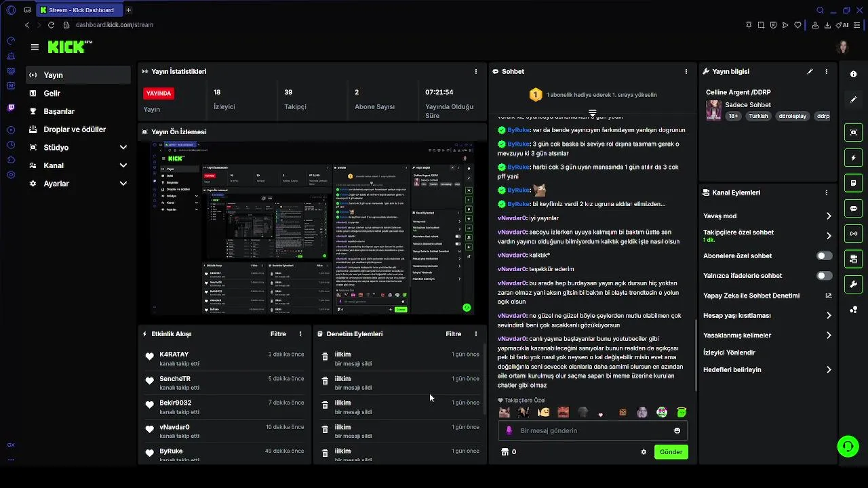Click the ddroleplay tag
The height and width of the screenshot is (488, 868).
(x=793, y=116)
